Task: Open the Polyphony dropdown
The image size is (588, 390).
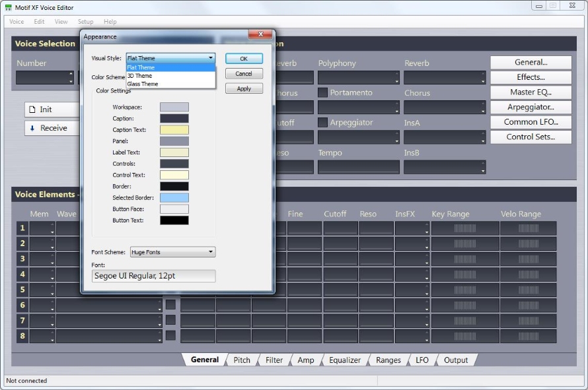Action: tap(359, 78)
